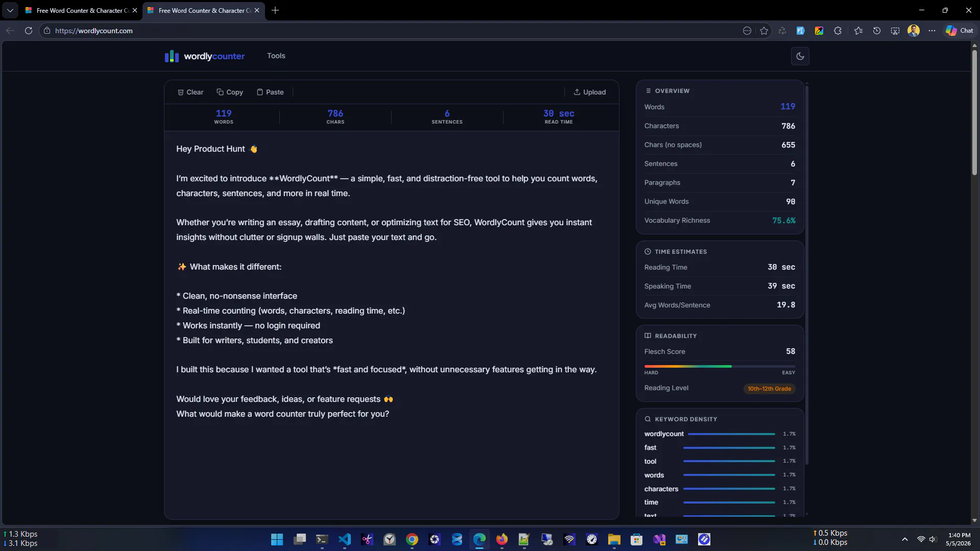Click the Unique Words row
This screenshot has width=980, height=551.
(720, 202)
